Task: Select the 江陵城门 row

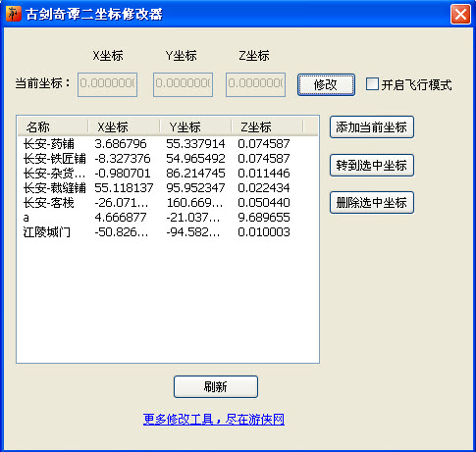Action: click(x=168, y=232)
